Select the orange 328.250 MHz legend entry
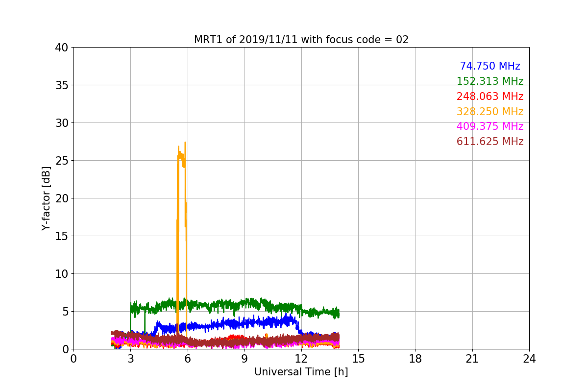 (x=490, y=112)
